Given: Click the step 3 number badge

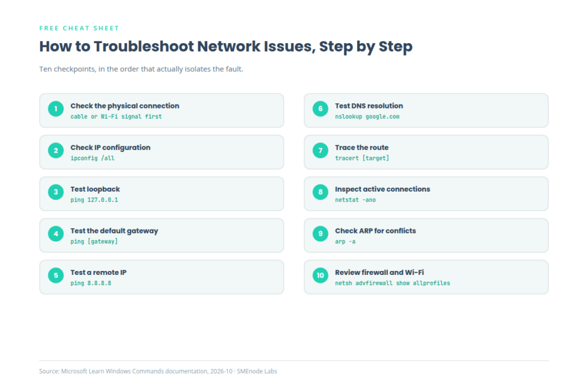Looking at the screenshot, I should [56, 192].
